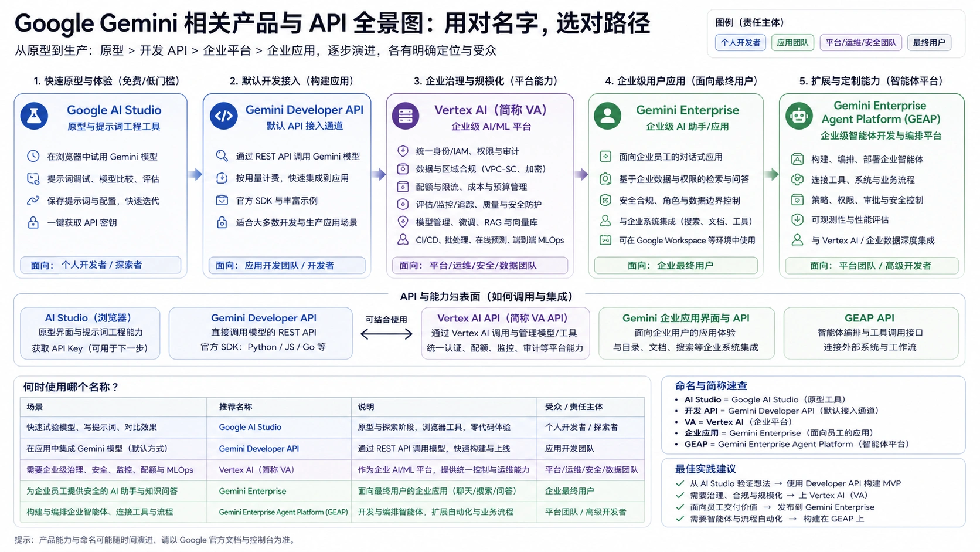980x552 pixels.
Task: Click the 面向: 企业最终用户 footer bar
Action: pyautogui.click(x=676, y=265)
